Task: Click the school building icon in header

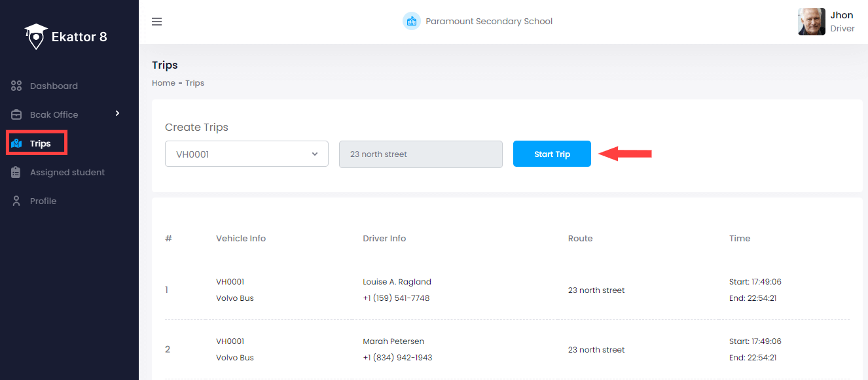Action: (411, 22)
